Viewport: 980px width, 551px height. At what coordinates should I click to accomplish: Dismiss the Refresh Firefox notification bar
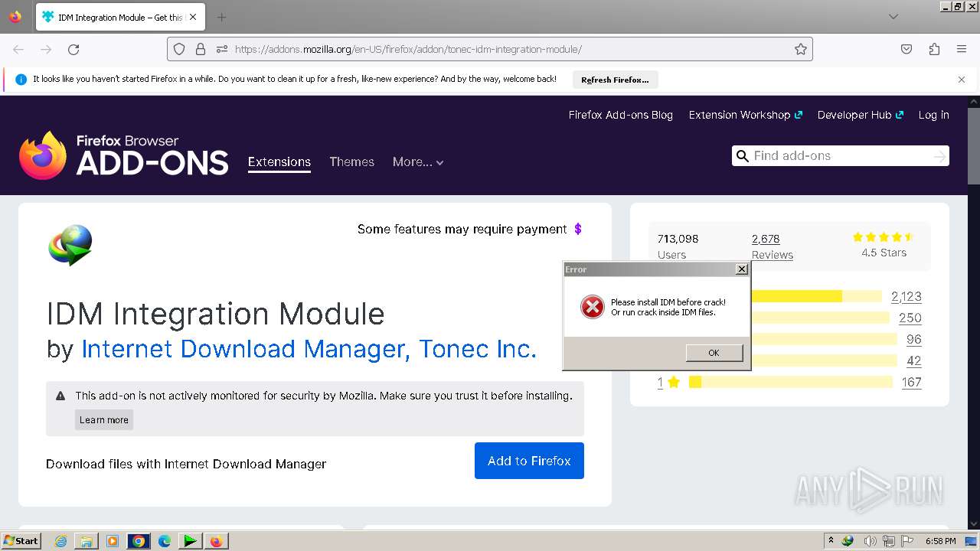click(962, 80)
